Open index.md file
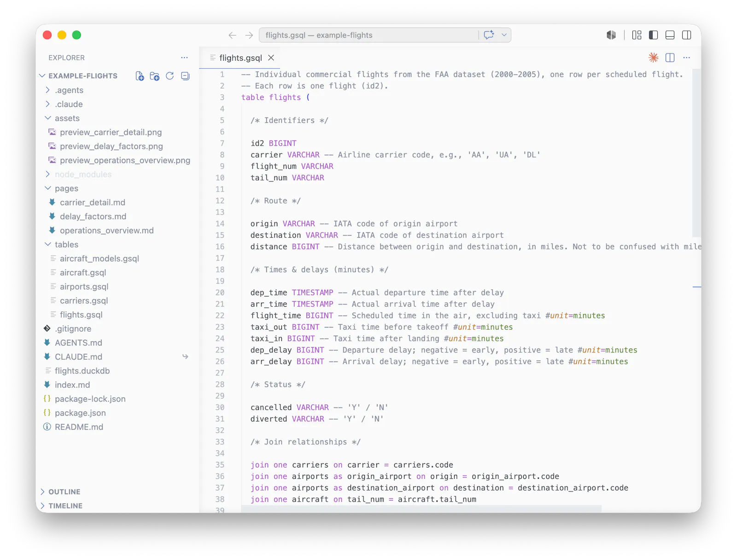 72,385
